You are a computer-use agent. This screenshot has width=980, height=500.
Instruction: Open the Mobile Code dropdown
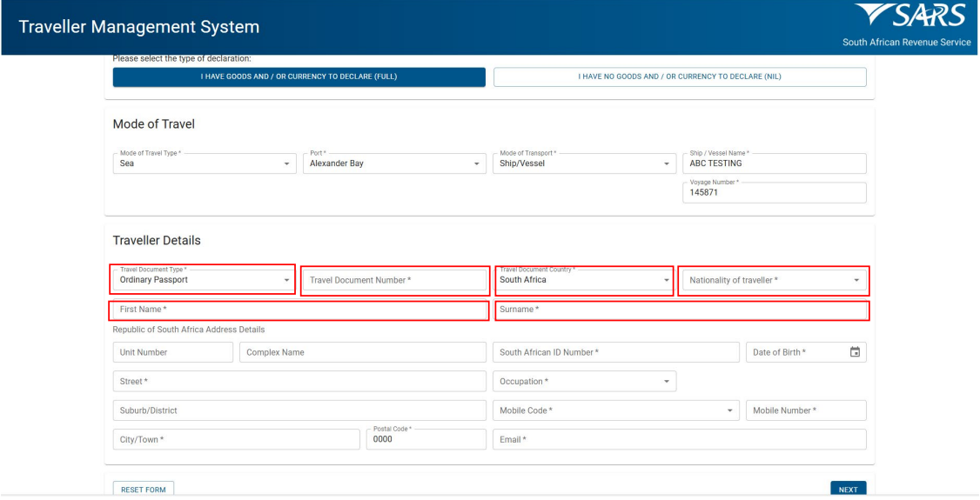coord(616,410)
